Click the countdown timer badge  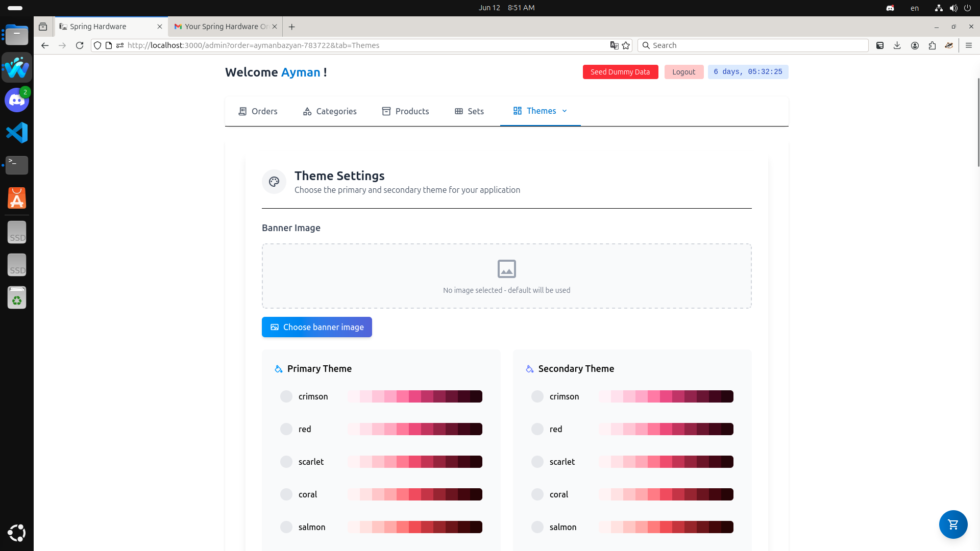[748, 72]
